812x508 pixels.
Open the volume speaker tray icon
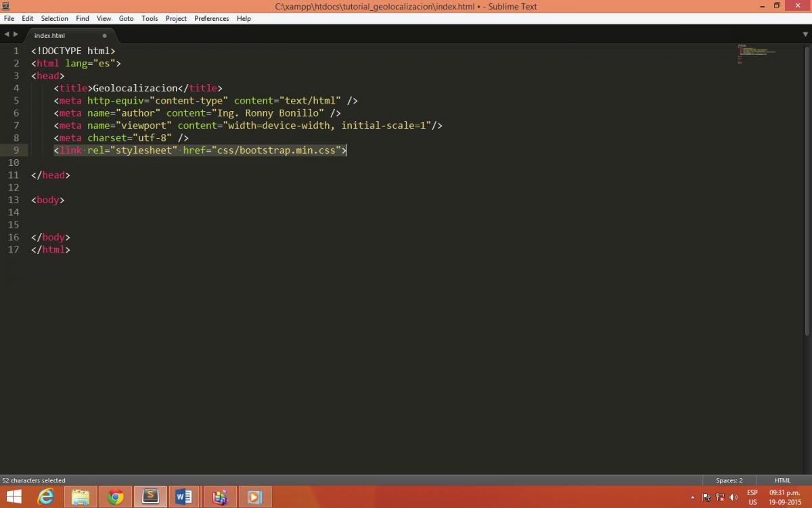pos(734,497)
